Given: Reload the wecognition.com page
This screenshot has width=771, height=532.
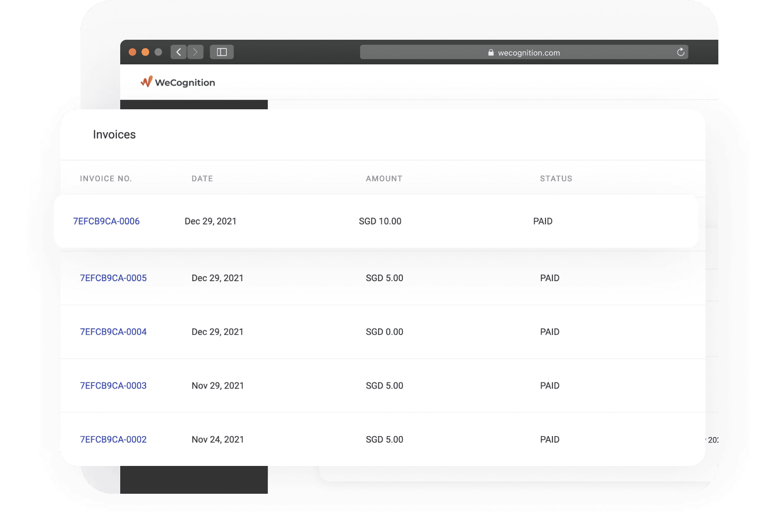Looking at the screenshot, I should 681,52.
